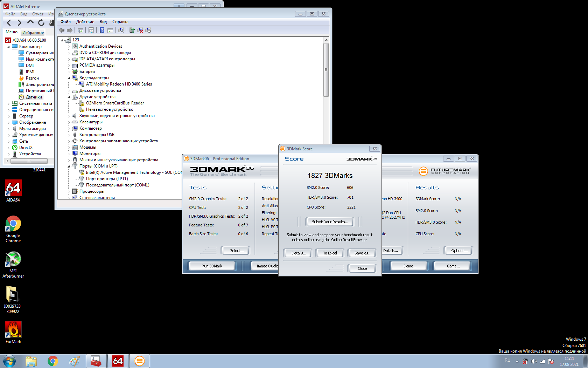Expand Клавиатуры node
Image resolution: width=588 pixels, height=368 pixels.
[x=69, y=122]
